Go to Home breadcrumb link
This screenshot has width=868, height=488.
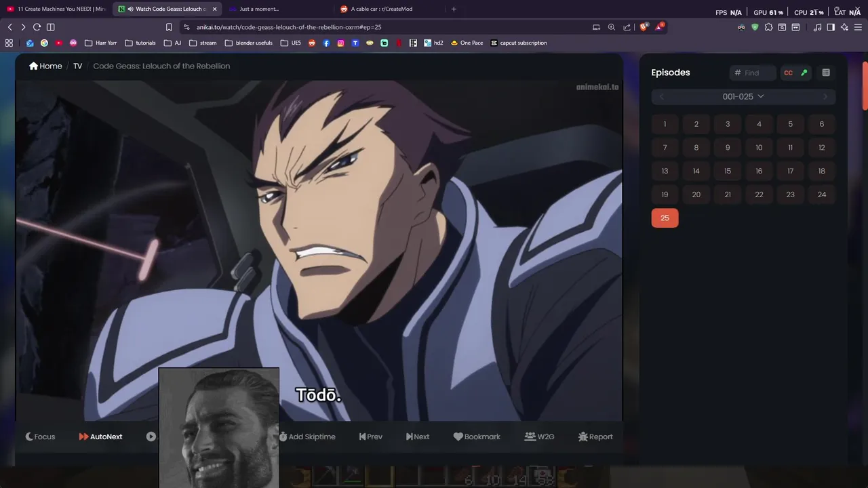(45, 66)
